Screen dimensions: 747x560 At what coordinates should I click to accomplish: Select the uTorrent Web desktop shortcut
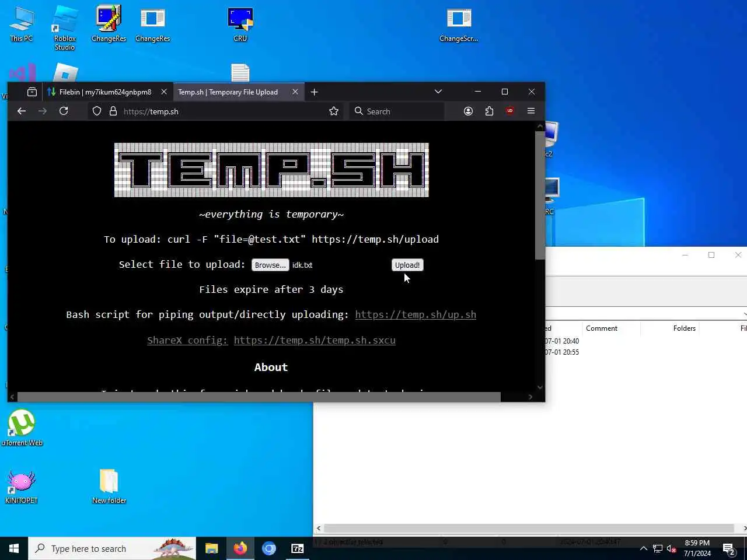[x=22, y=428]
